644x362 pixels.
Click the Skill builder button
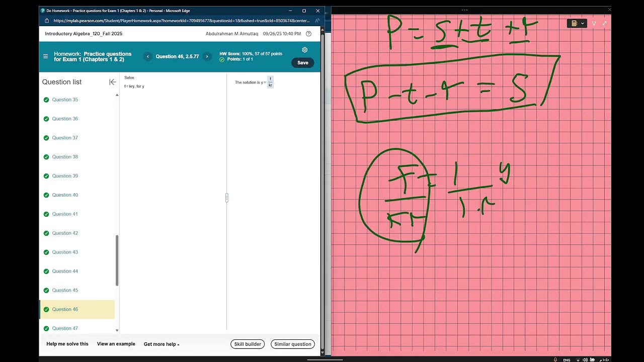coord(248,344)
